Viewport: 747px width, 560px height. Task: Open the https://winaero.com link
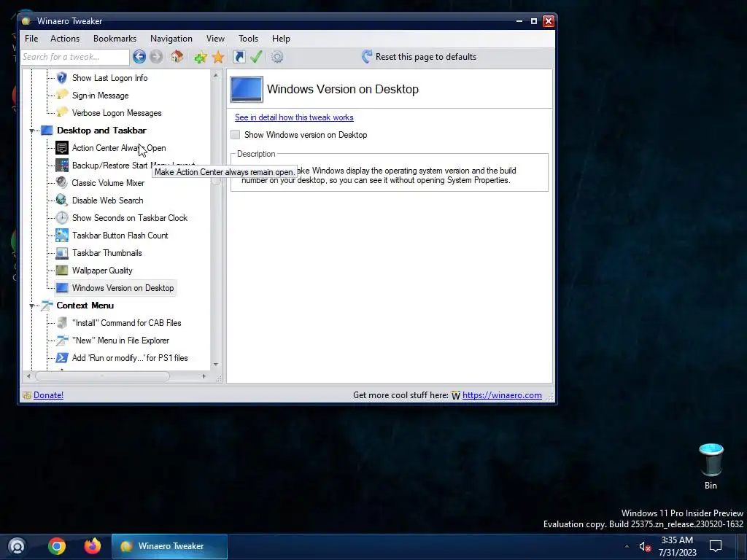[502, 394]
